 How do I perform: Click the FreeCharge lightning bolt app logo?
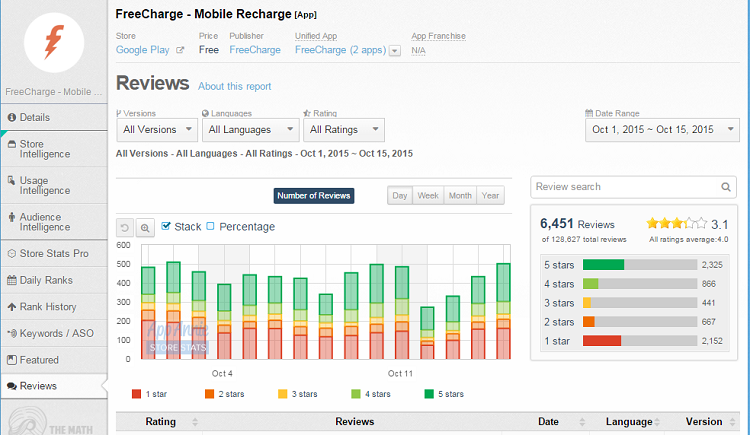tap(53, 40)
